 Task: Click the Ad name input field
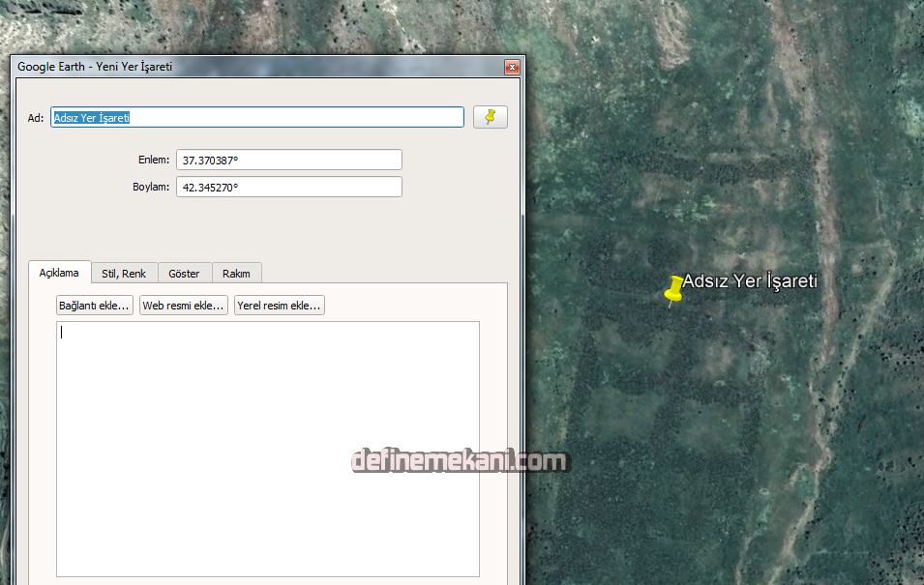coord(256,117)
